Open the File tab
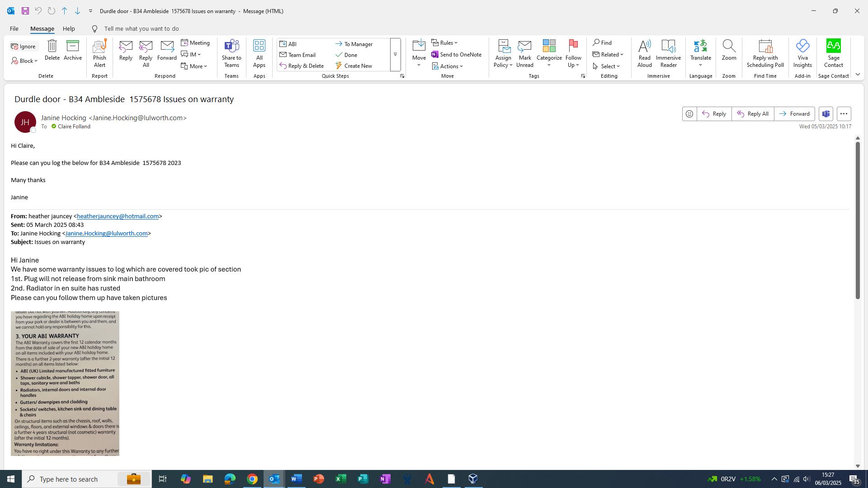This screenshot has height=488, width=868. click(x=14, y=28)
